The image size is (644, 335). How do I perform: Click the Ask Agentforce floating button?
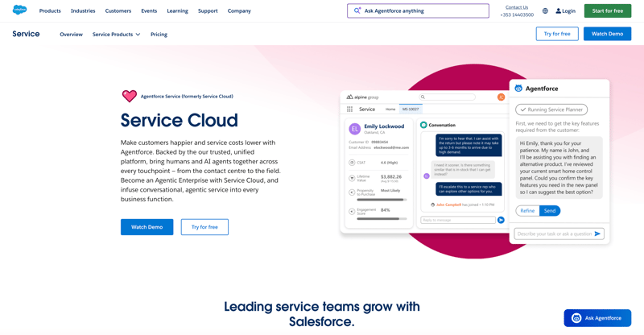(x=597, y=318)
